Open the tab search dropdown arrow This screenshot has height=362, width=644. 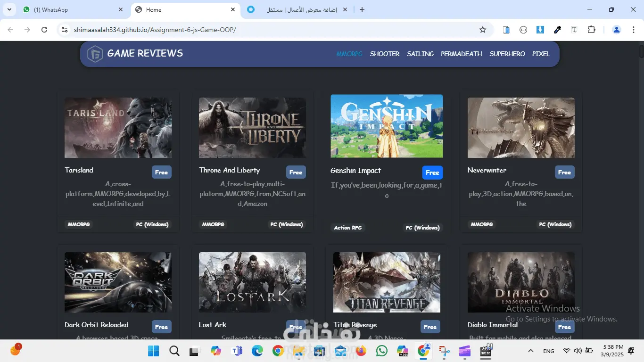(x=9, y=9)
